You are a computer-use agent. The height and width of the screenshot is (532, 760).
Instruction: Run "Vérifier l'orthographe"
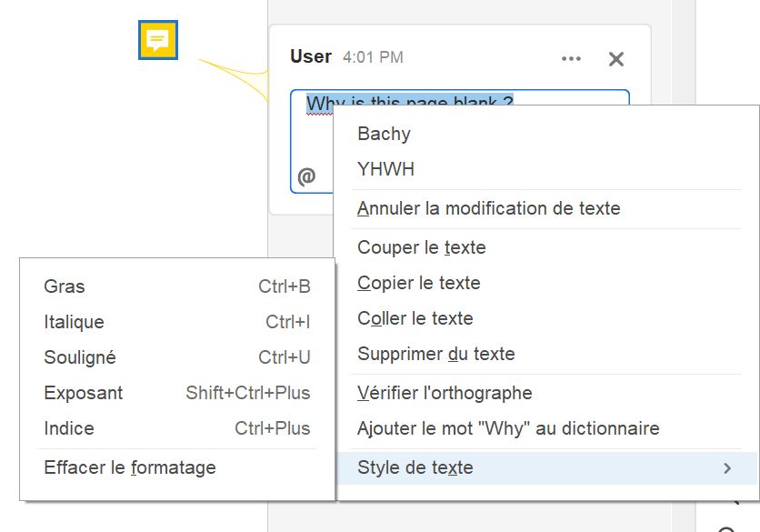(445, 392)
